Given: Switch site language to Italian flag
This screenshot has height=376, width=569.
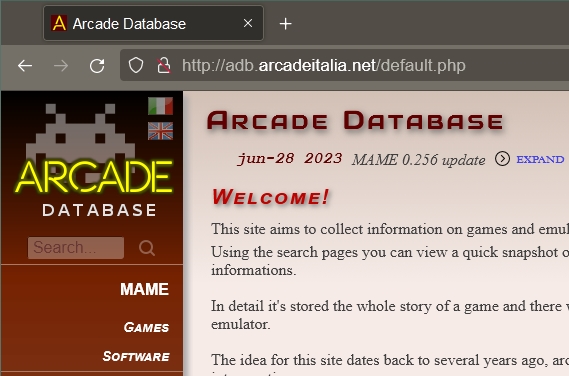Looking at the screenshot, I should pos(160,106).
